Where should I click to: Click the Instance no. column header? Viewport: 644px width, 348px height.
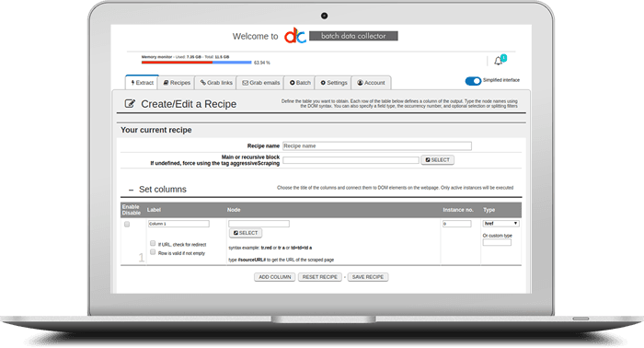coord(458,210)
